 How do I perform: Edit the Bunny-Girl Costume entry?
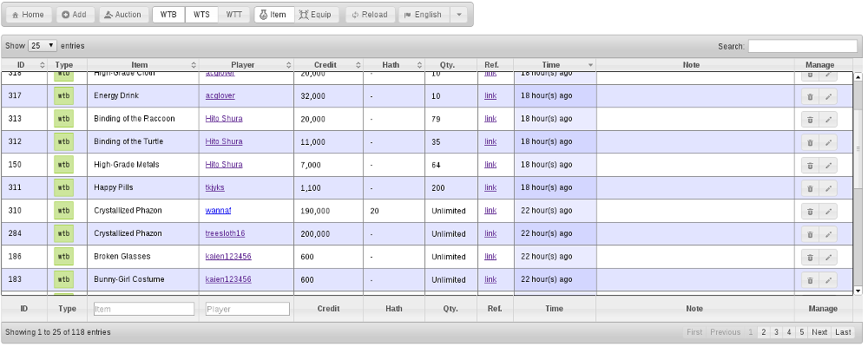coord(828,280)
